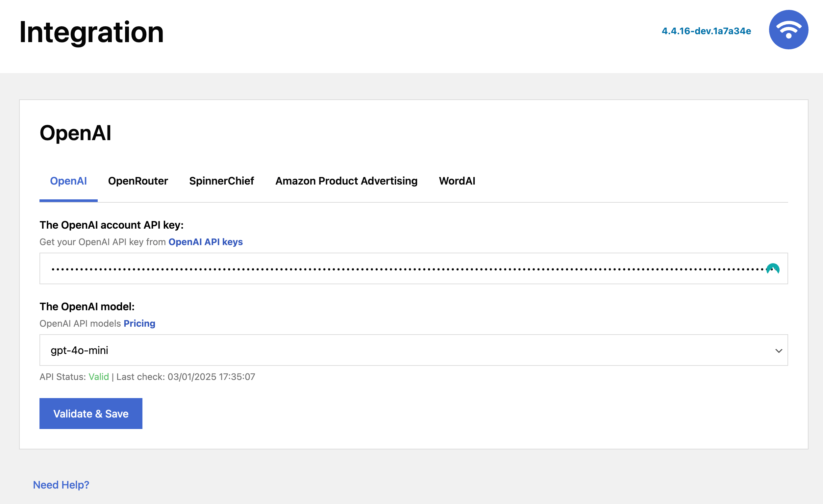Click the Integration page heading
The width and height of the screenshot is (823, 504).
pos(91,32)
